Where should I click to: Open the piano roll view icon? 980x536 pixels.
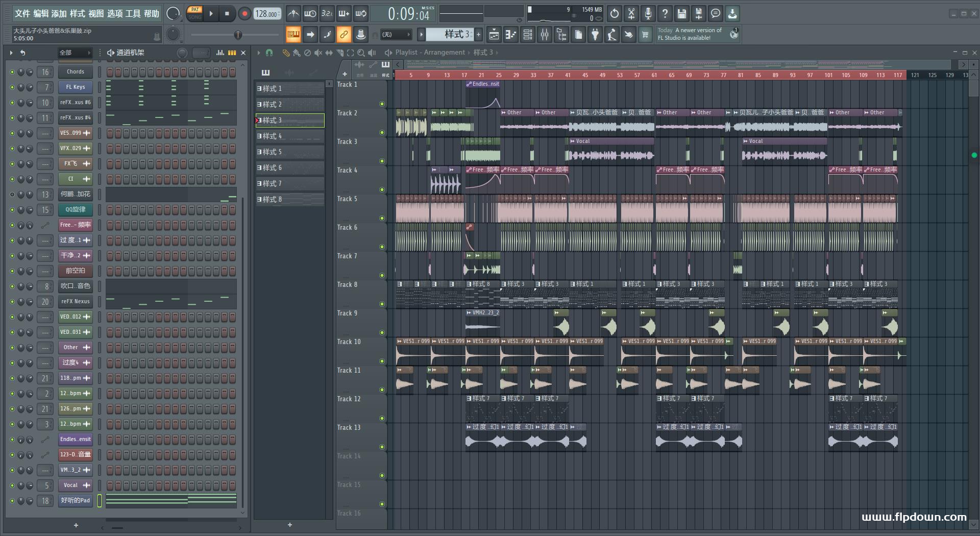pos(511,35)
